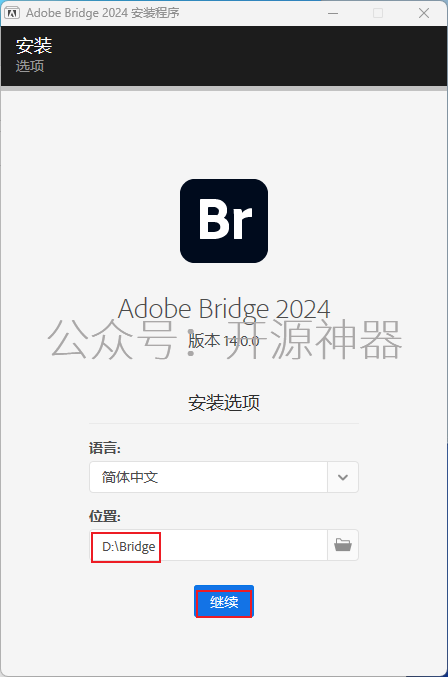Click the Adobe installer icon in title bar
This screenshot has height=677, width=448.
point(12,13)
